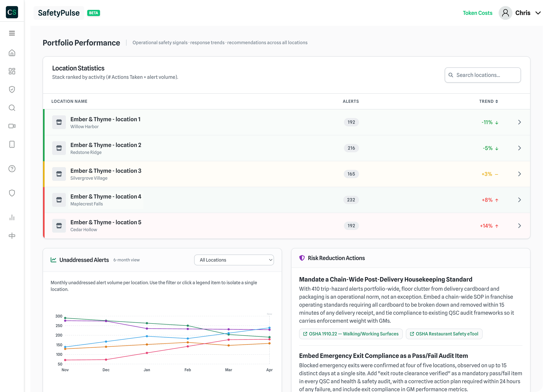Sort table by the Trend column
The image size is (543, 392).
click(x=488, y=101)
